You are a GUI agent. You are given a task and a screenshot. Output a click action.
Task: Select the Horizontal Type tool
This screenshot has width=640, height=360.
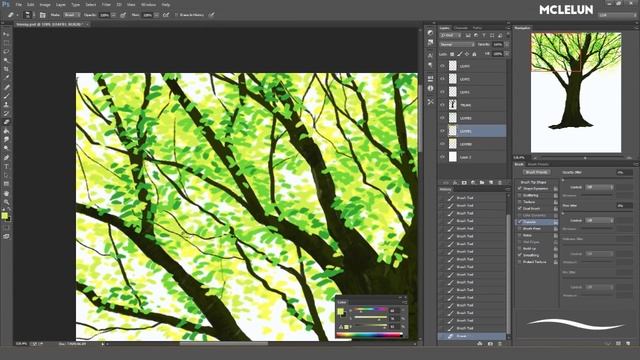coord(6,167)
